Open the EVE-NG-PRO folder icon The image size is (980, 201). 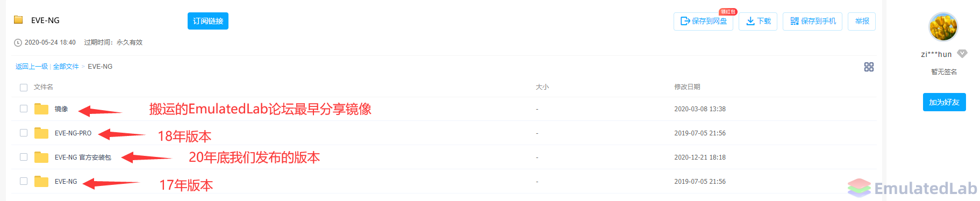[41, 133]
